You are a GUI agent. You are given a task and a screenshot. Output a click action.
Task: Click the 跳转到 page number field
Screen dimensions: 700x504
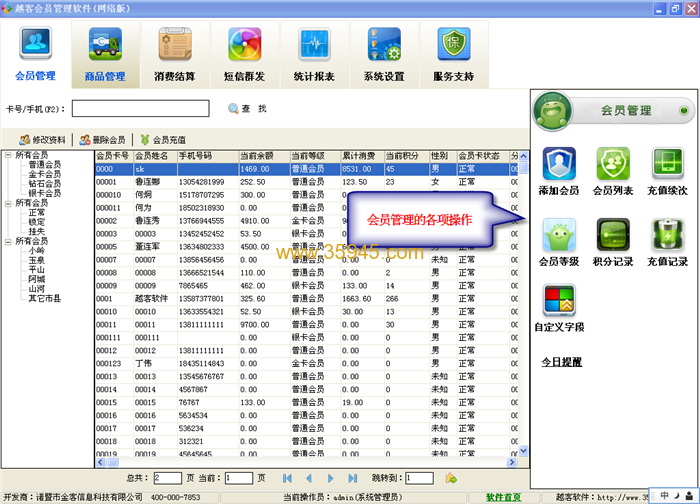[419, 478]
